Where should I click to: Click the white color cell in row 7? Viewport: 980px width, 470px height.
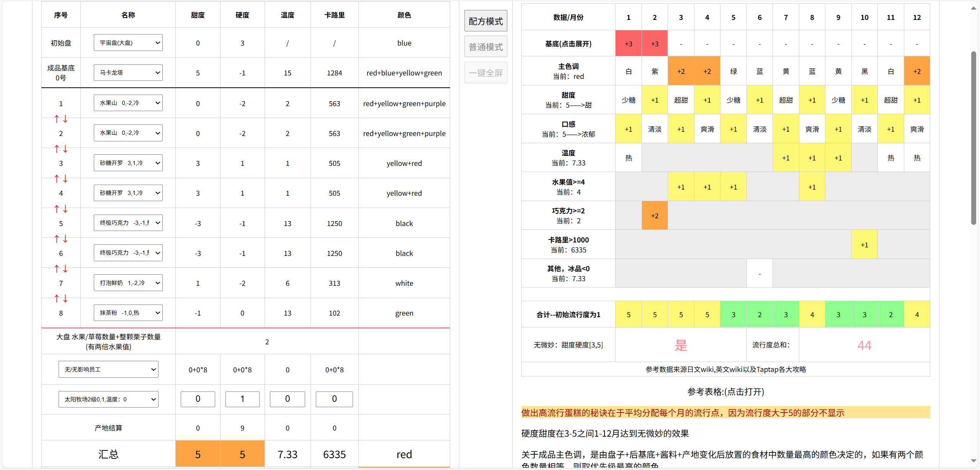pyautogui.click(x=404, y=283)
